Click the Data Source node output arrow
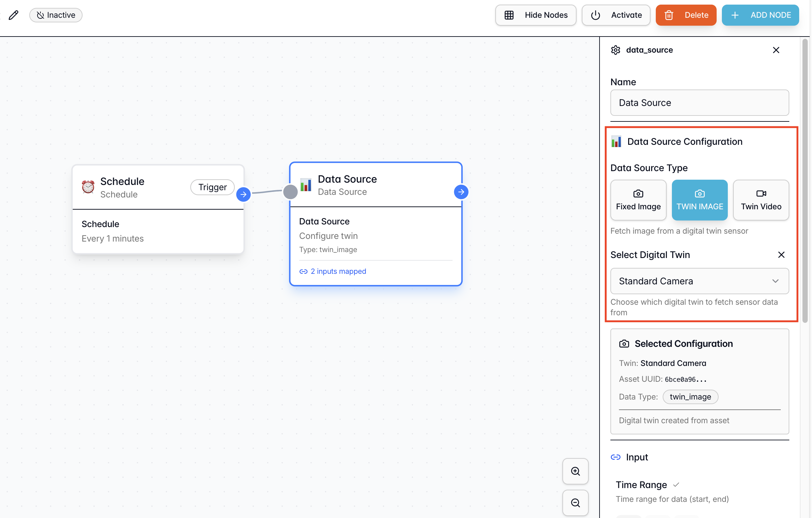This screenshot has height=518, width=812. point(461,192)
